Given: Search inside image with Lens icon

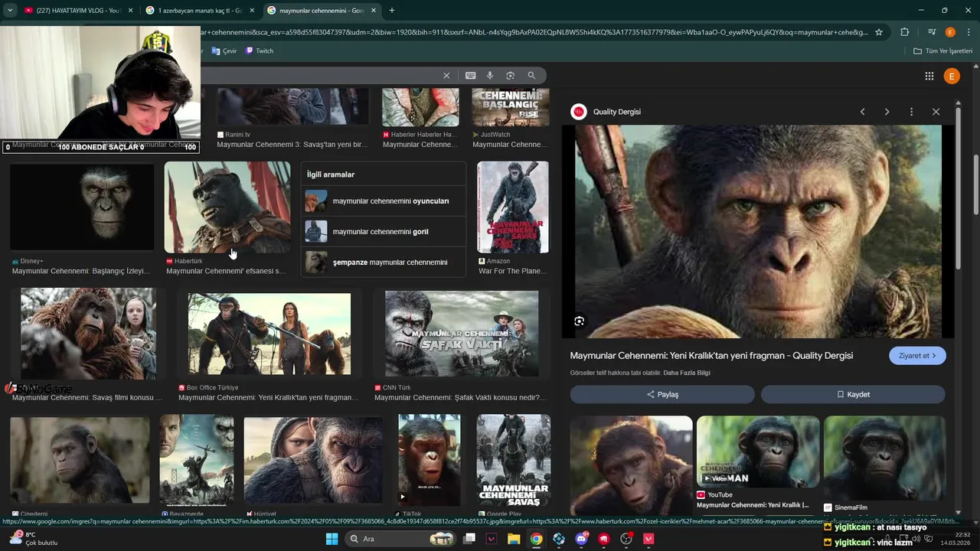Looking at the screenshot, I should 580,321.
